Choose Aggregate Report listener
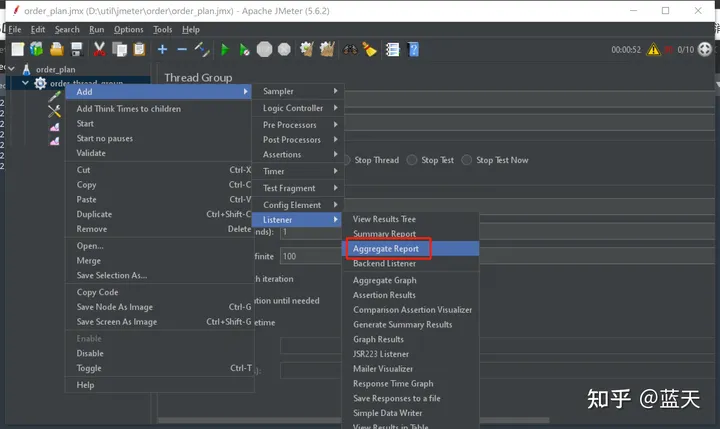Viewport: 720px width, 429px height. click(x=411, y=248)
